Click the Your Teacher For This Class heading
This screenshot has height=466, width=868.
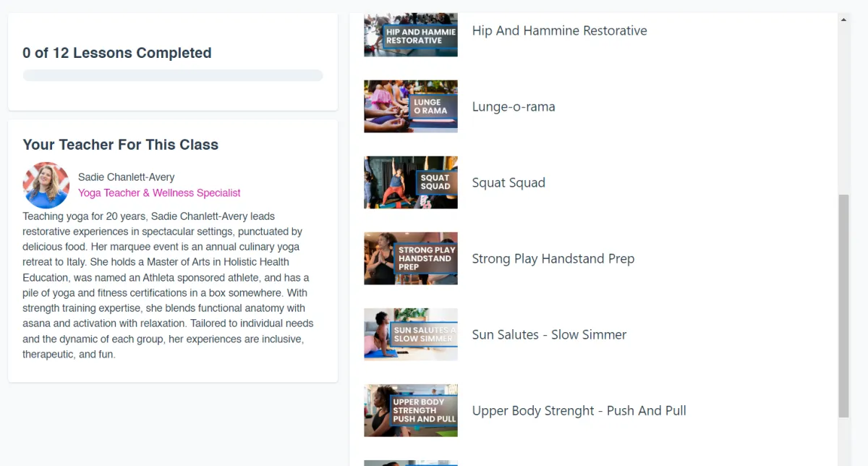click(x=121, y=145)
